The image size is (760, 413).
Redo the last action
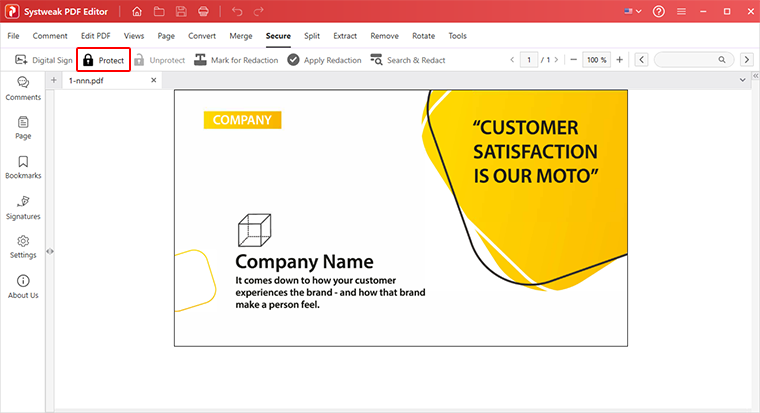click(x=259, y=11)
